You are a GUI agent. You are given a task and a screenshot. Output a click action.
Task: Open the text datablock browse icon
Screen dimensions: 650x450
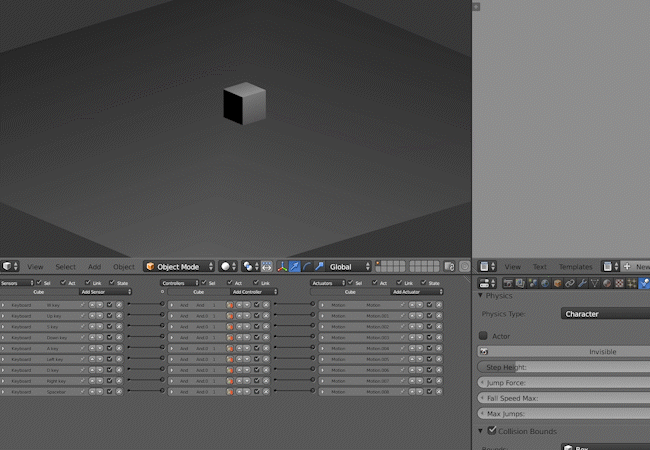click(610, 266)
